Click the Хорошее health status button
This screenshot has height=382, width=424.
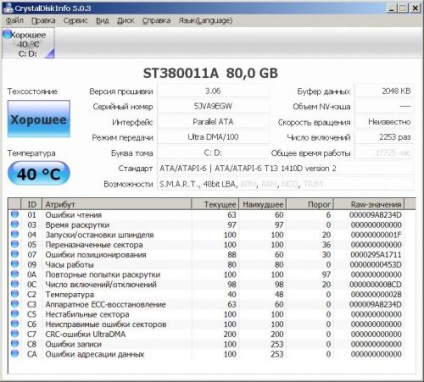click(39, 119)
